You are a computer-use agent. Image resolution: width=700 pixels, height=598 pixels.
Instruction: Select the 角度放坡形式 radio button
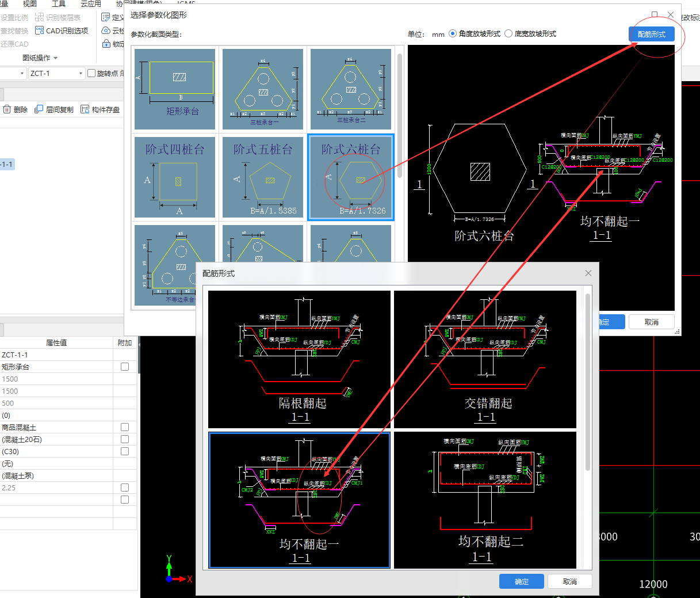click(453, 33)
